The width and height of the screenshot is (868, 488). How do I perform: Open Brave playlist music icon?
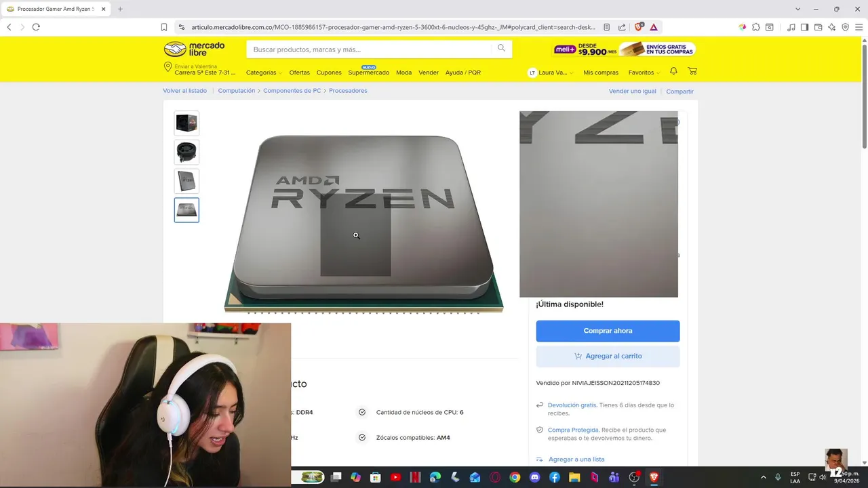791,27
